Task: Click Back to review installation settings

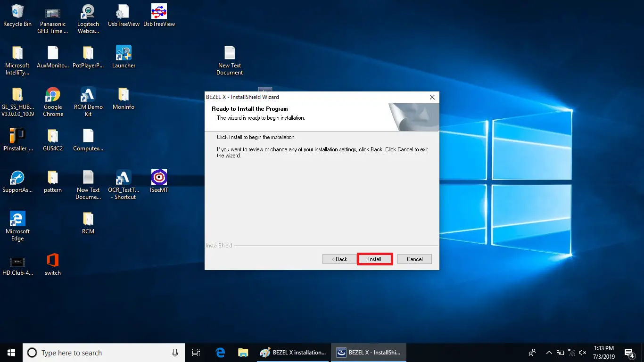Action: point(339,259)
